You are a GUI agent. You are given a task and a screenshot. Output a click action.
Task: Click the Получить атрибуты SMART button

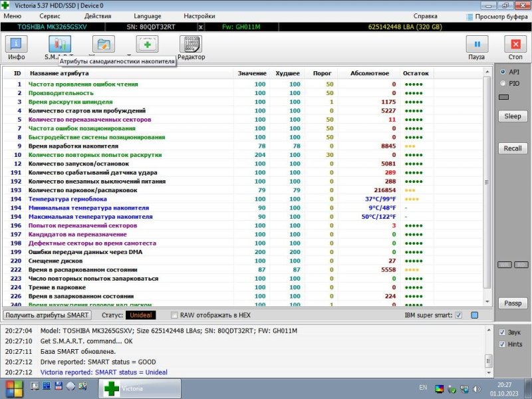pyautogui.click(x=47, y=315)
